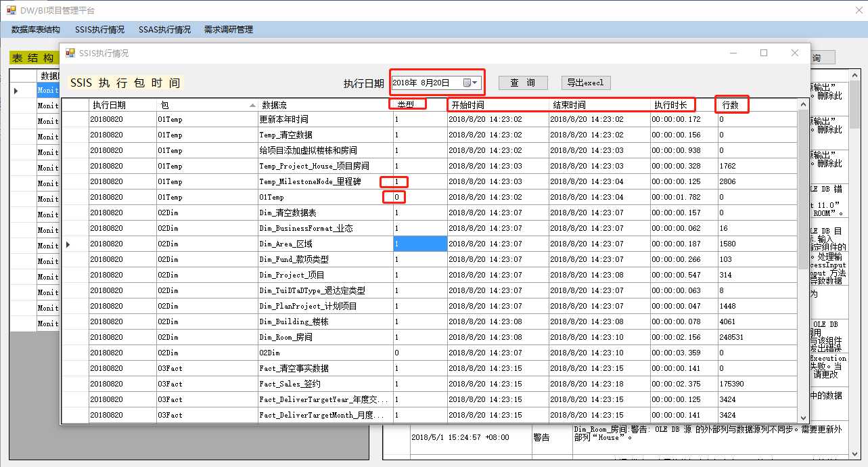Click the 查询 button in SSIS window

click(x=523, y=83)
